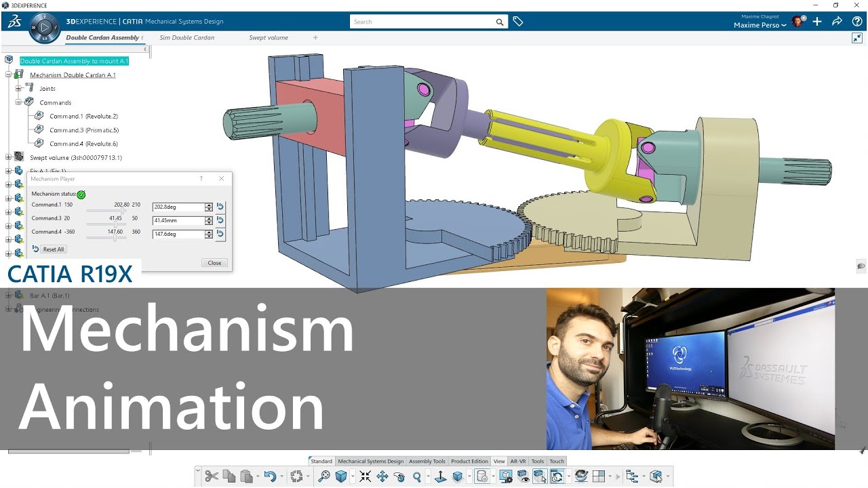Reset Command.3 with its undo arrow button
The width and height of the screenshot is (868, 488).
(220, 220)
